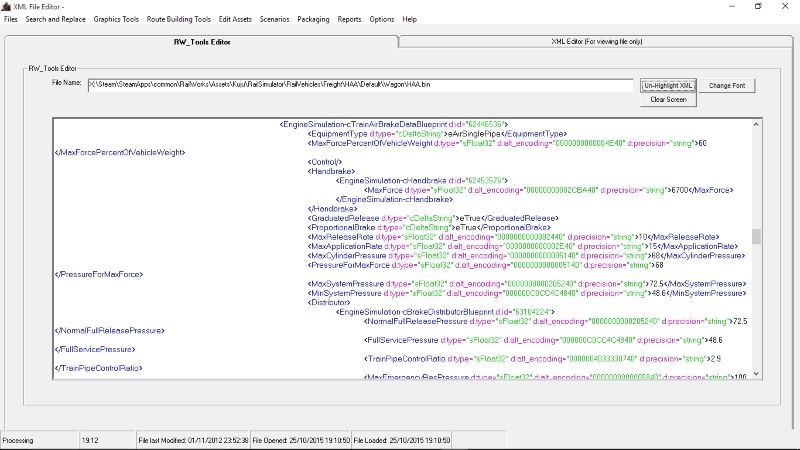
Task: Click the XML File Editor title bar icon
Action: pos(7,6)
